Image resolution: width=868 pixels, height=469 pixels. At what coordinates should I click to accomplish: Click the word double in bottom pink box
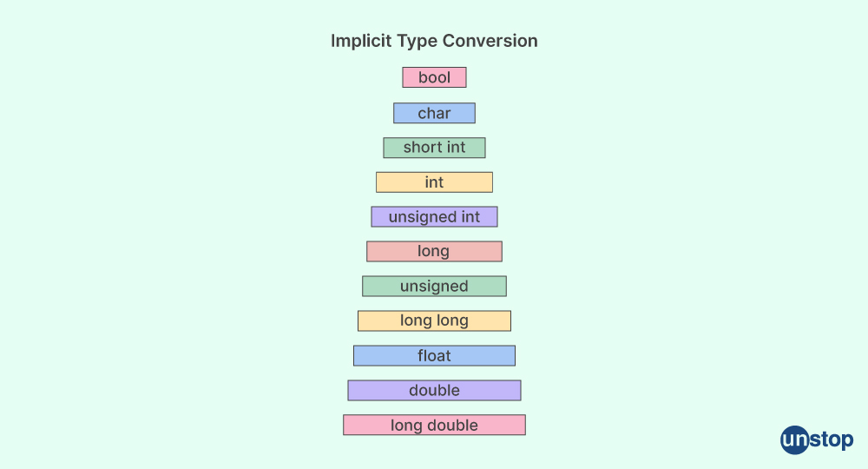point(452,426)
